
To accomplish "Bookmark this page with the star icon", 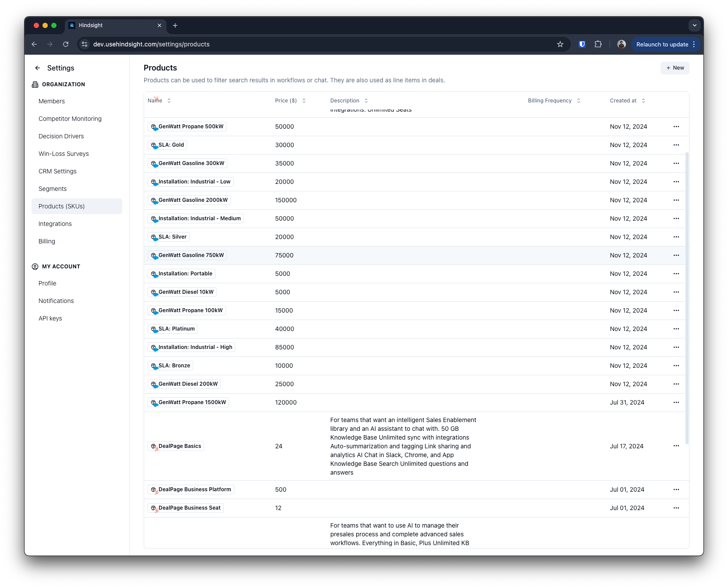I will click(560, 44).
